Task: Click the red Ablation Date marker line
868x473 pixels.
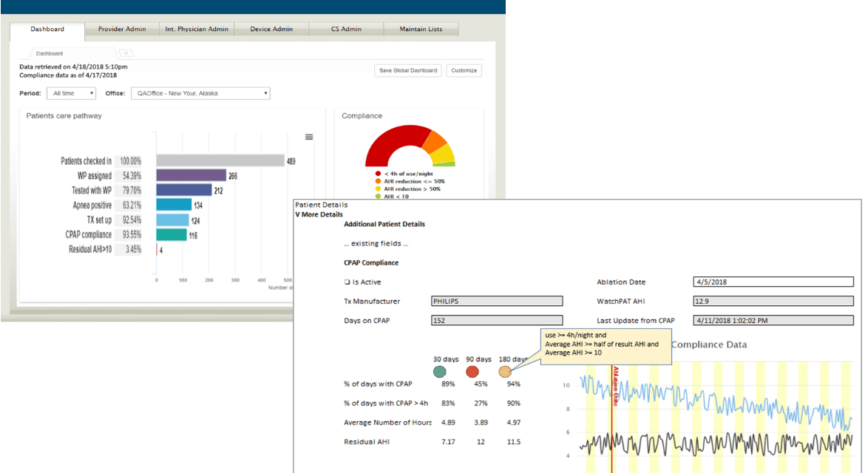Action: [611, 419]
